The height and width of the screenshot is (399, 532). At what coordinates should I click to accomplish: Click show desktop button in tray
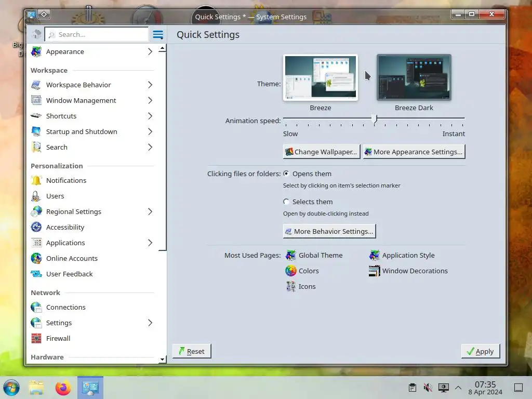(x=518, y=388)
